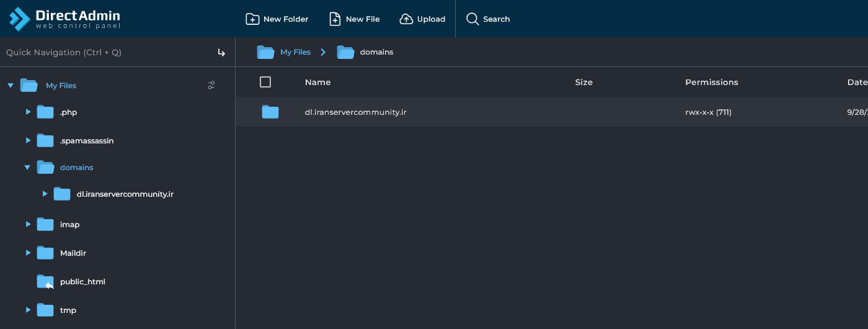Collapse the My Files root tree

[x=11, y=86]
